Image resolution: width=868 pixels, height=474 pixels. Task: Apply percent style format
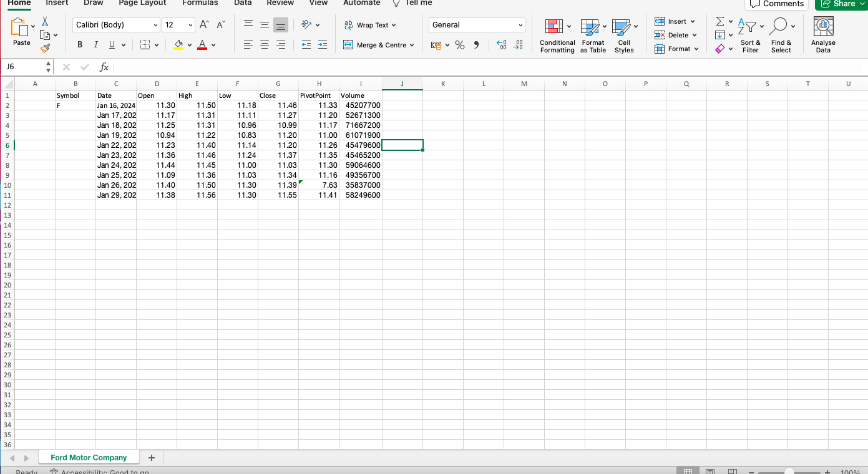click(x=460, y=45)
